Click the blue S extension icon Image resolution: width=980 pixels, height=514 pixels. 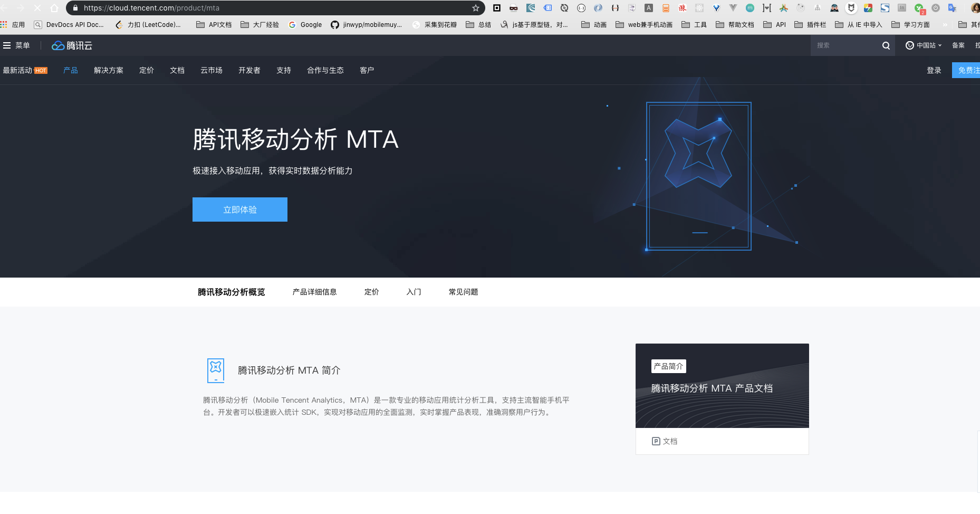[885, 8]
